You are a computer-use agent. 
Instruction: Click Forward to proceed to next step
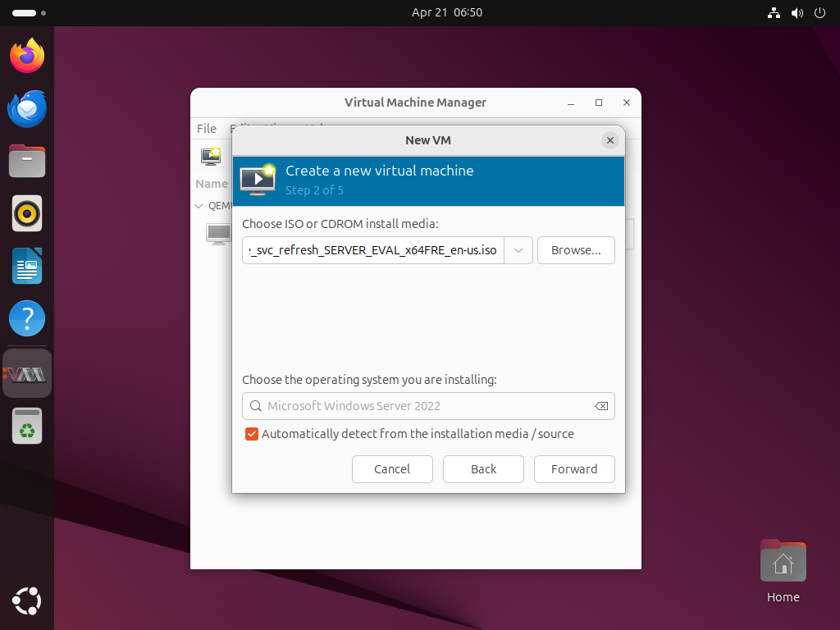coord(574,469)
